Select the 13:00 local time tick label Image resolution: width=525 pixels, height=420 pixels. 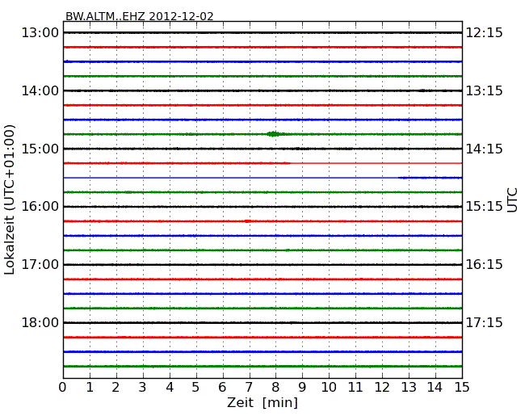point(40,33)
